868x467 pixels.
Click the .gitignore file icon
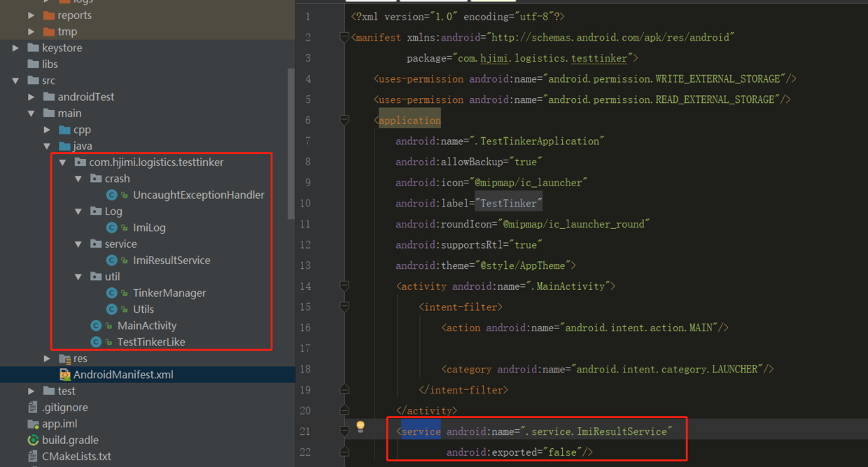[33, 407]
